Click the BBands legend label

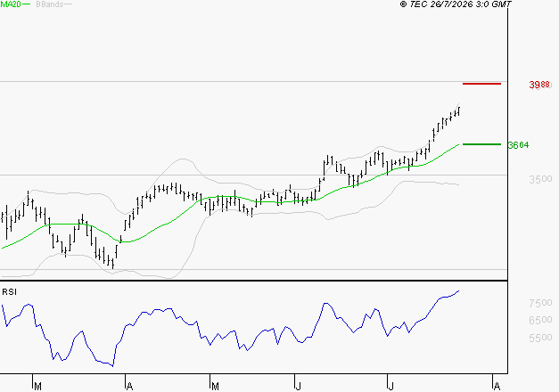[50, 4]
